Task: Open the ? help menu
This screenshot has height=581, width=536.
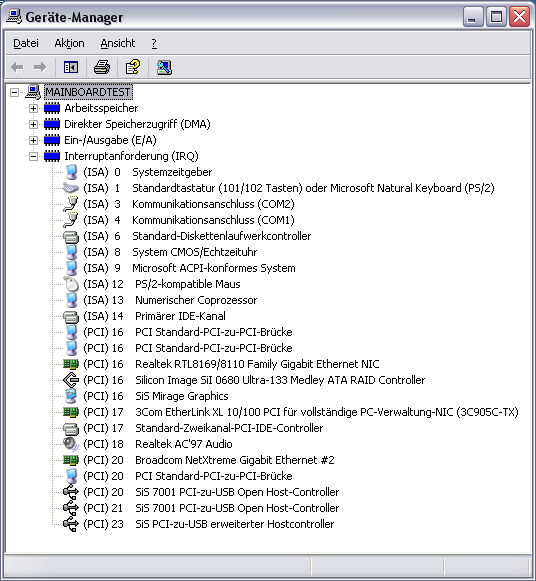Action: [154, 43]
